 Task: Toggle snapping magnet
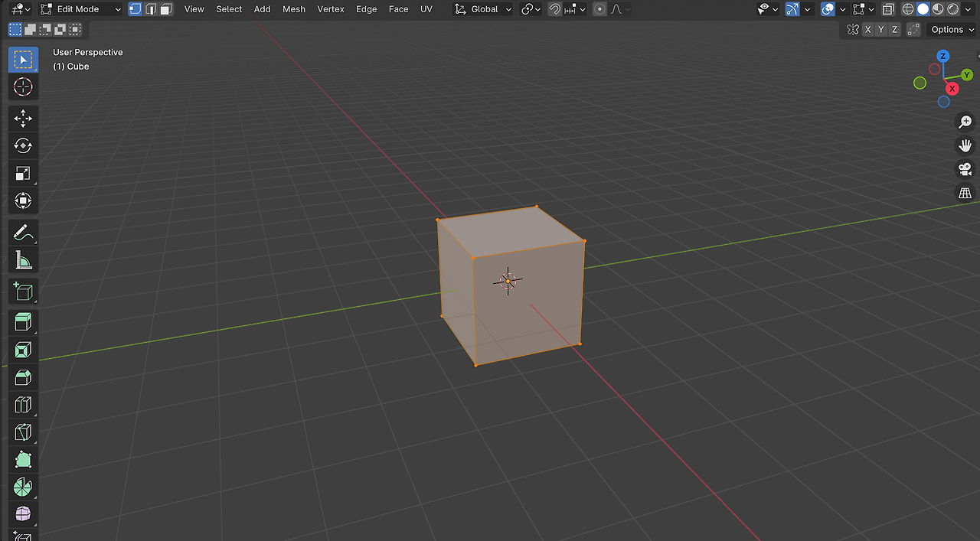tap(555, 9)
